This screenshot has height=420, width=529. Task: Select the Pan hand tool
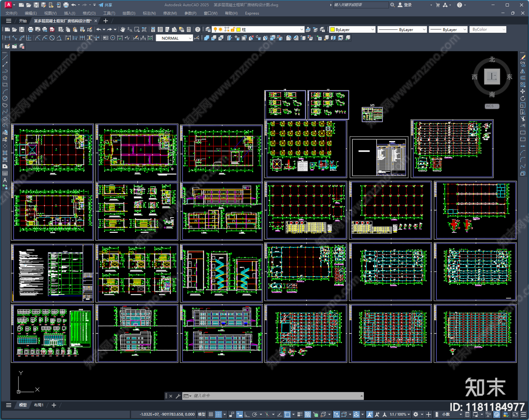click(123, 29)
